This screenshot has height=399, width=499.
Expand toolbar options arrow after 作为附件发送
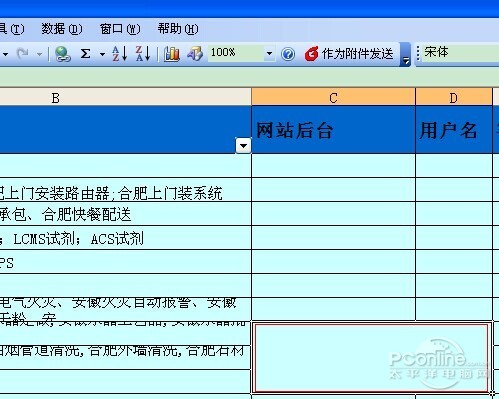(406, 54)
